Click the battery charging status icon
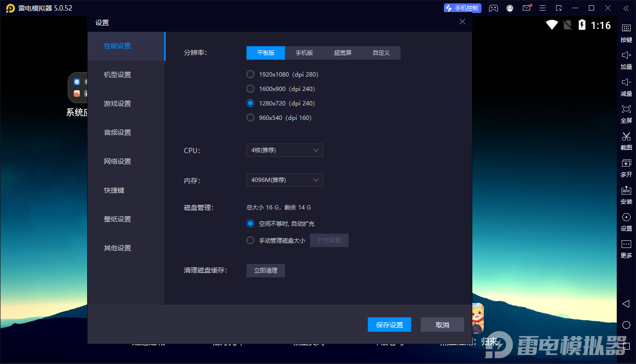 582,25
